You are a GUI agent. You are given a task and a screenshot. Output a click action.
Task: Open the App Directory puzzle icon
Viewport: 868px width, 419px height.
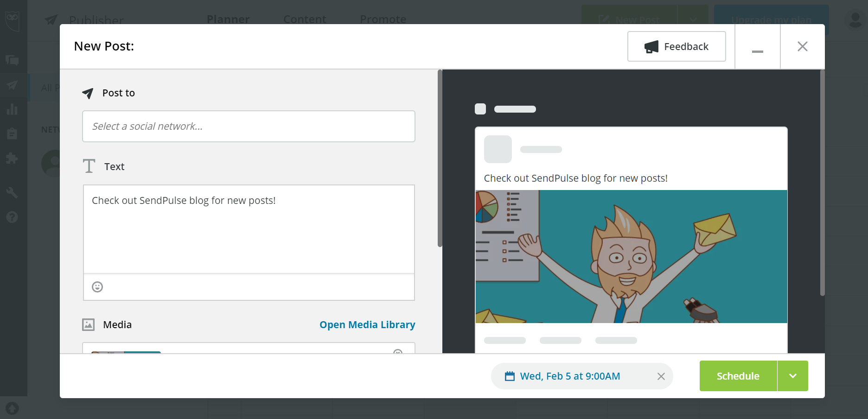13,158
